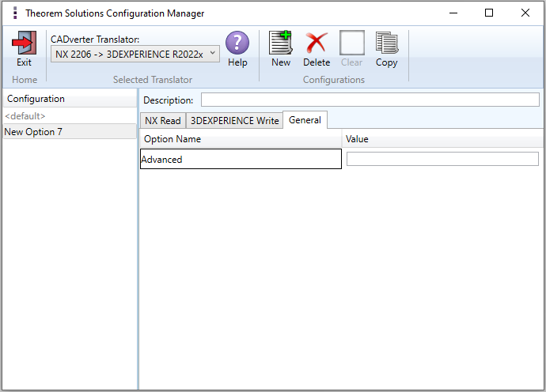Minimize the Configuration Manager window
Viewport: 546px width, 392px height.
tap(453, 13)
